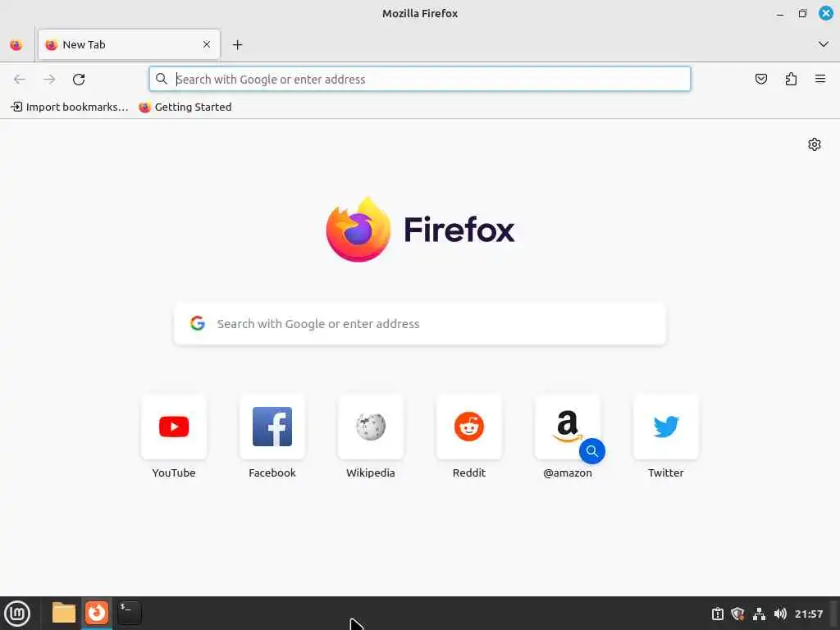Maximize the Mozilla Firefox window
The image size is (840, 630).
click(x=802, y=13)
